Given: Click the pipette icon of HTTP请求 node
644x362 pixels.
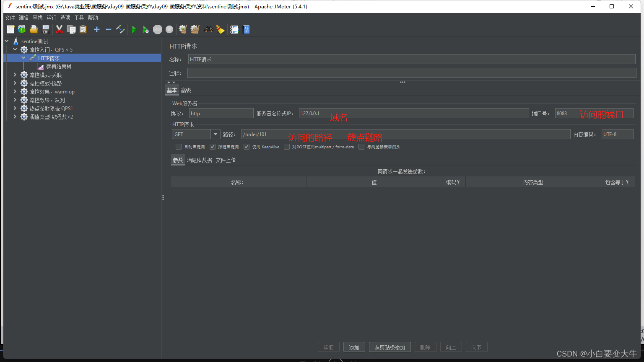Looking at the screenshot, I should [x=32, y=58].
